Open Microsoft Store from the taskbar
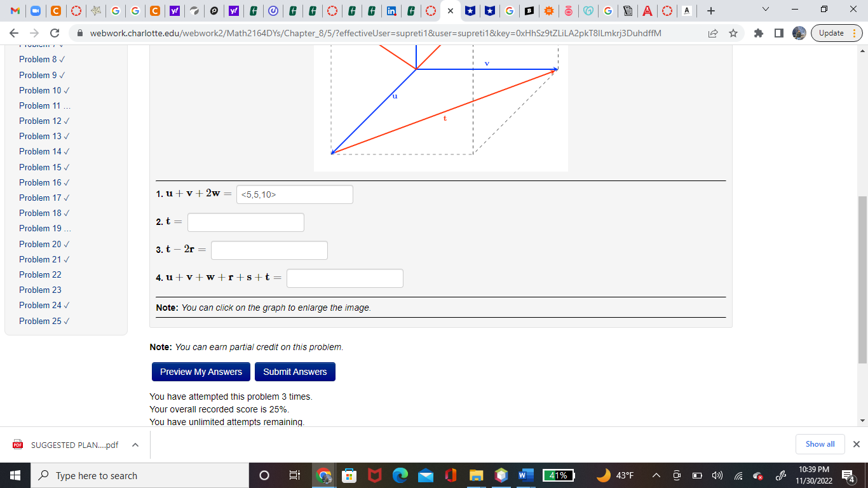The height and width of the screenshot is (488, 868). pos(349,475)
